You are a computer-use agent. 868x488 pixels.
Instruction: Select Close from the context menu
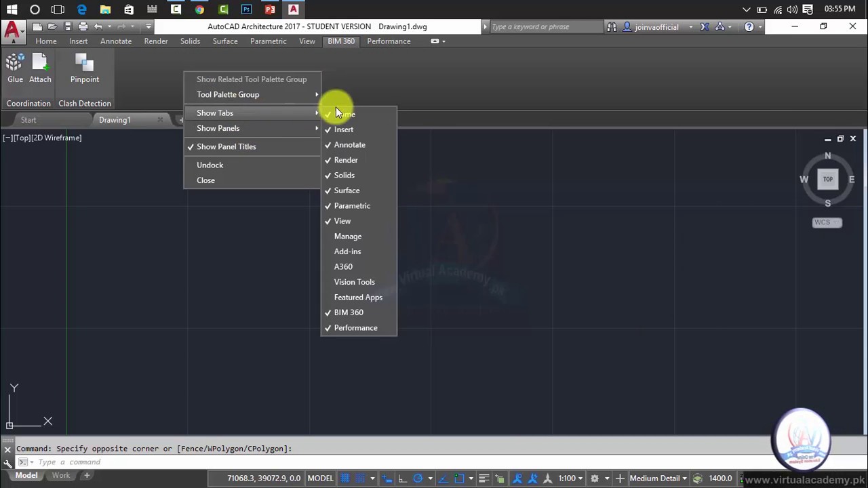tap(252, 180)
